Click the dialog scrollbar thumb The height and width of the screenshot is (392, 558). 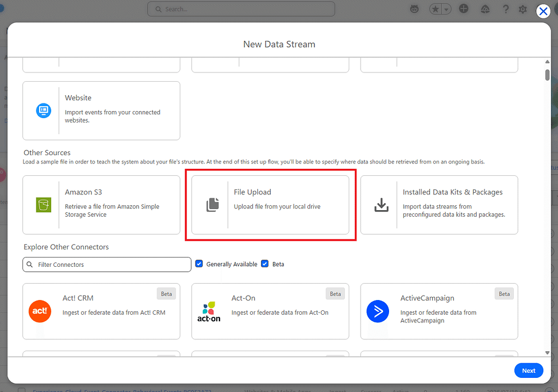pyautogui.click(x=547, y=75)
